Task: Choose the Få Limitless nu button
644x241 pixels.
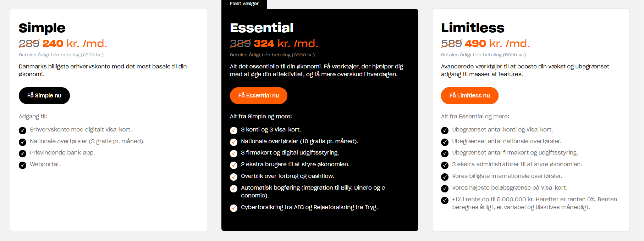Action: [x=470, y=96]
